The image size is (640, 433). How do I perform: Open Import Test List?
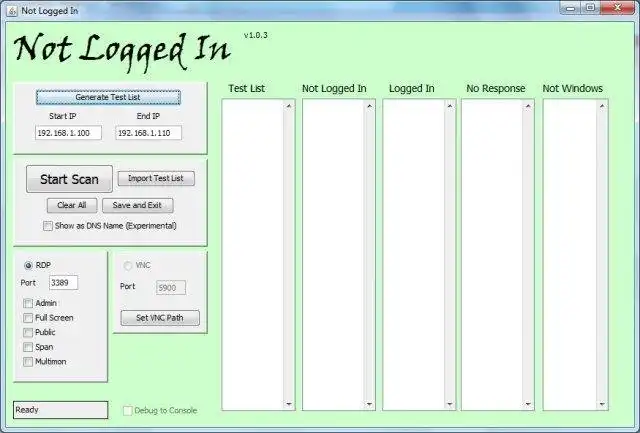point(156,178)
